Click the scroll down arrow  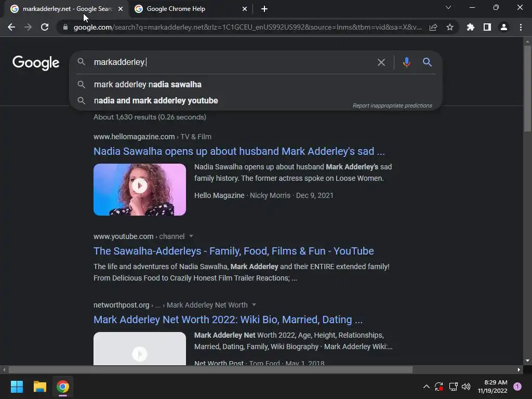click(x=527, y=361)
